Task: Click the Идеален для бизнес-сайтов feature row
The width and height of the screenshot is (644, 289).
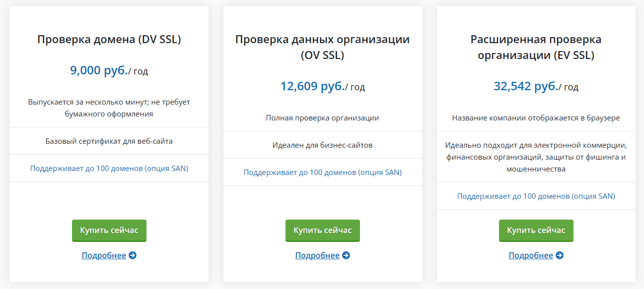Action: point(323,145)
